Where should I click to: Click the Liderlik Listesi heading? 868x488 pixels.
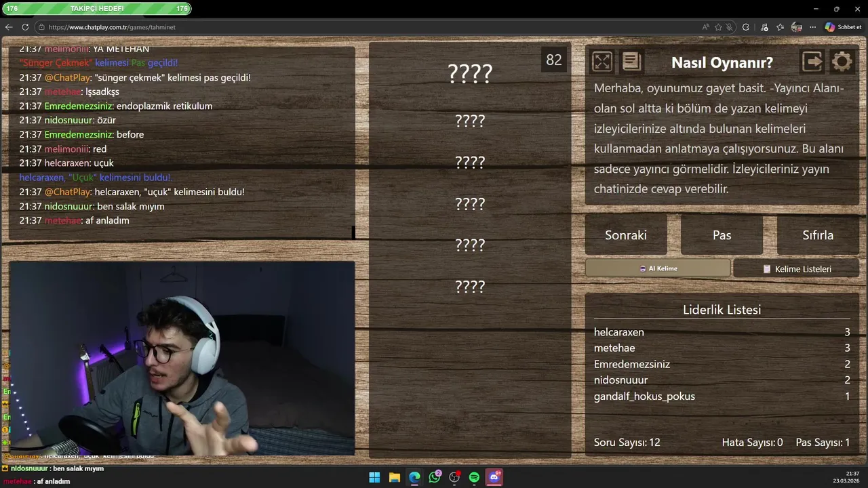[x=722, y=310]
